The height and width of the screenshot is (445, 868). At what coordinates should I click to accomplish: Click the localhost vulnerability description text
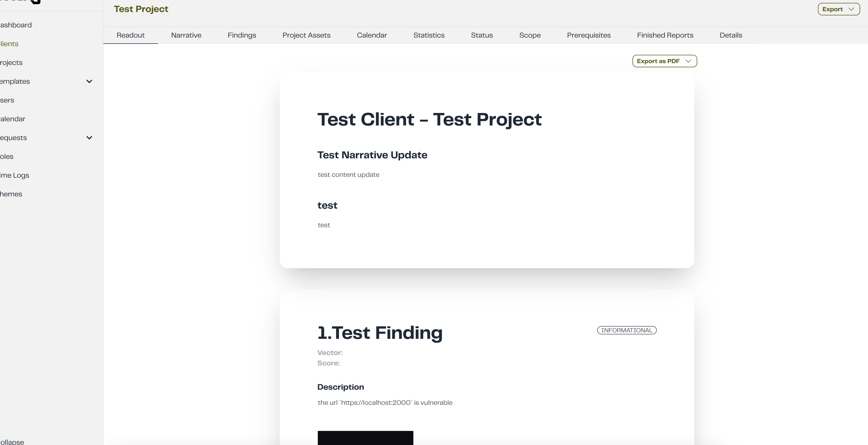point(385,402)
